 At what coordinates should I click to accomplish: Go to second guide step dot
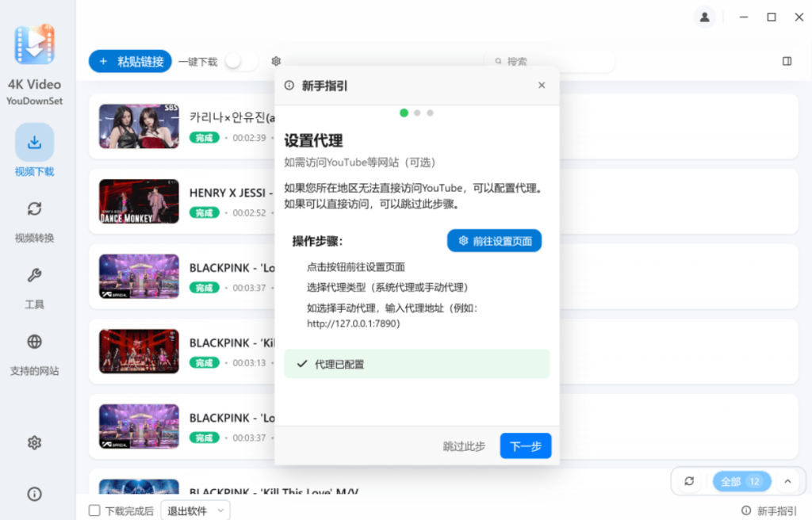click(x=417, y=113)
